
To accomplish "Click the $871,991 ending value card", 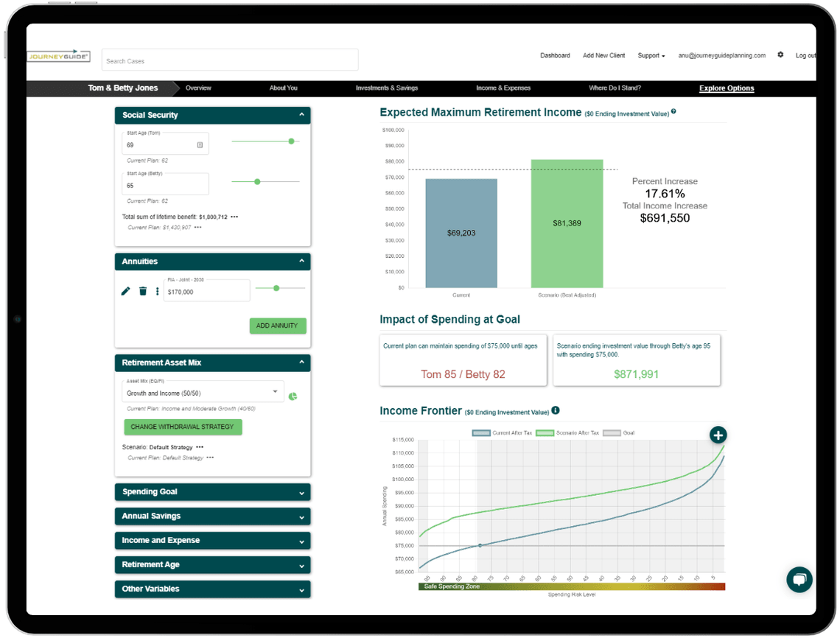I will [x=637, y=360].
